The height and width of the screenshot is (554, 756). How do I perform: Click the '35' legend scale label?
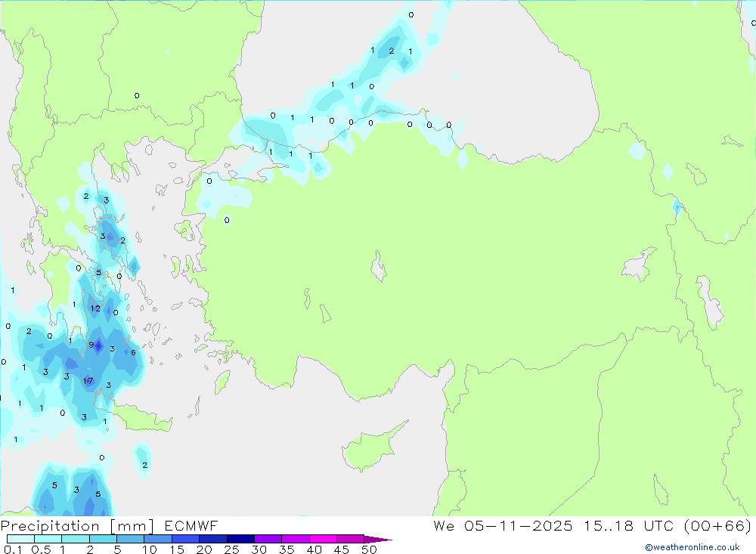[287, 549]
